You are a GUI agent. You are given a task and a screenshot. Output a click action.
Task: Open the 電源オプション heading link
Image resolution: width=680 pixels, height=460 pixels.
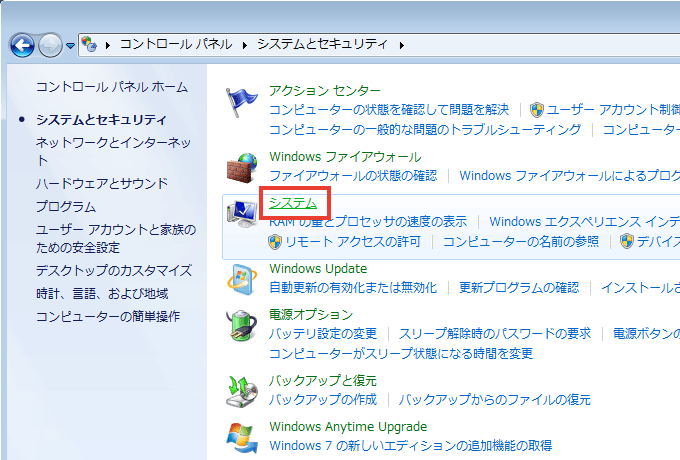[x=311, y=314]
